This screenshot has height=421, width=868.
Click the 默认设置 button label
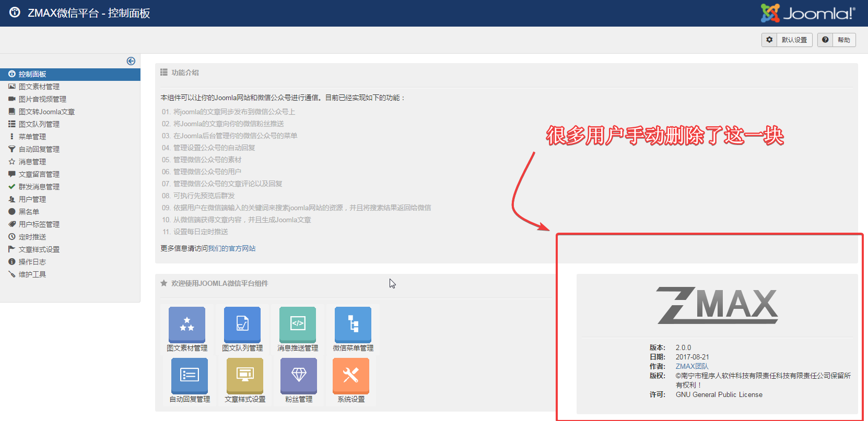794,40
